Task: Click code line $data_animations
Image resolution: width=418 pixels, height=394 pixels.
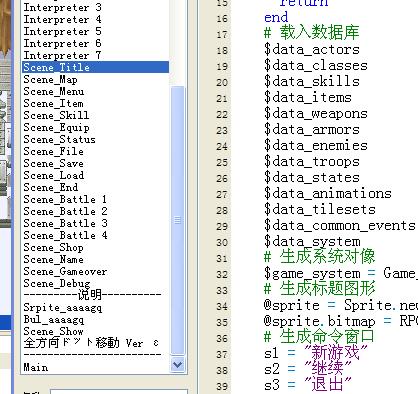Action: [328, 194]
